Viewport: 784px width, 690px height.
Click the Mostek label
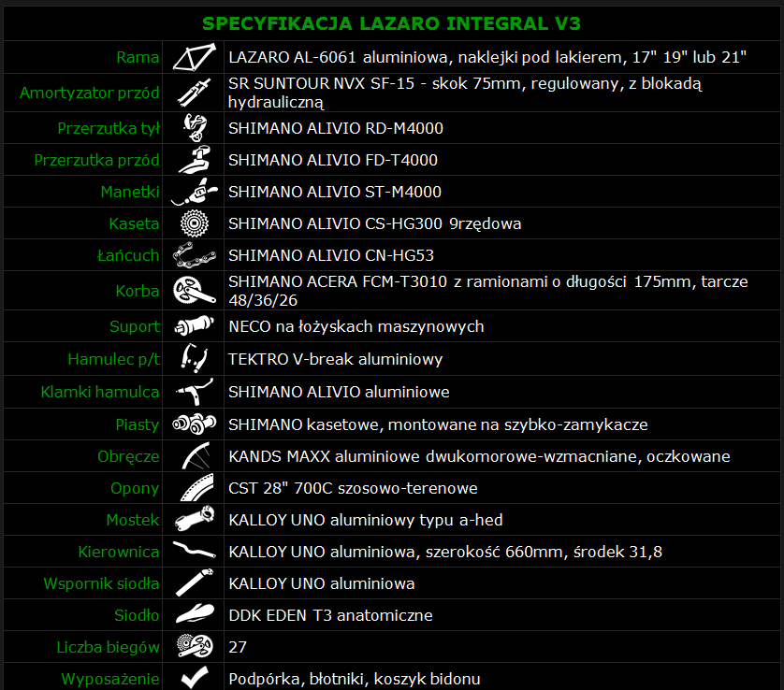[x=133, y=520]
